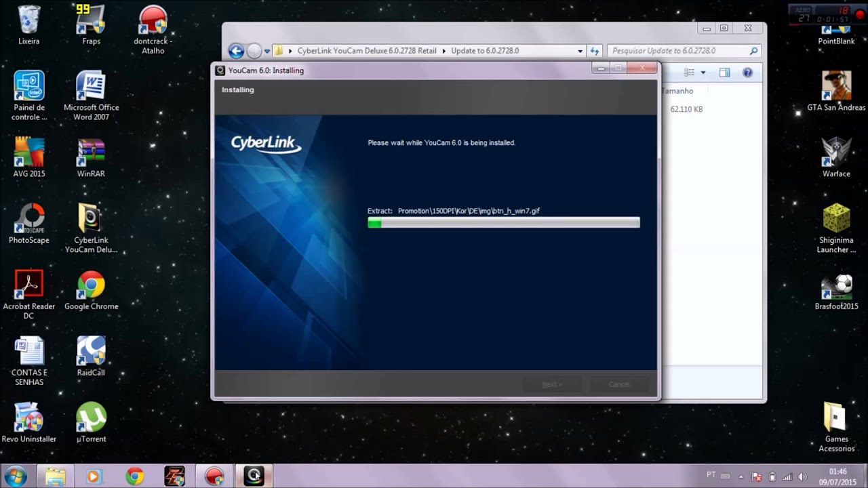Click the Cancel button in installer
868x488 pixels.
click(619, 384)
